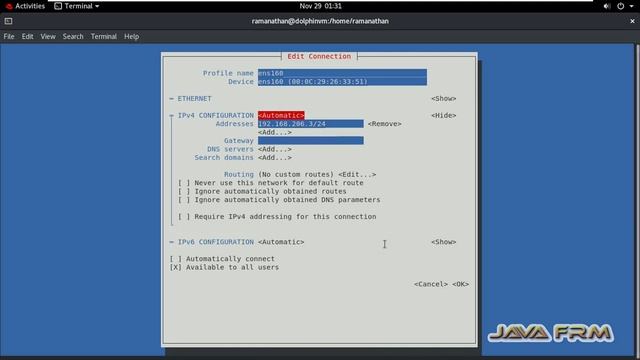Click the (No custom routes) text

(296, 174)
